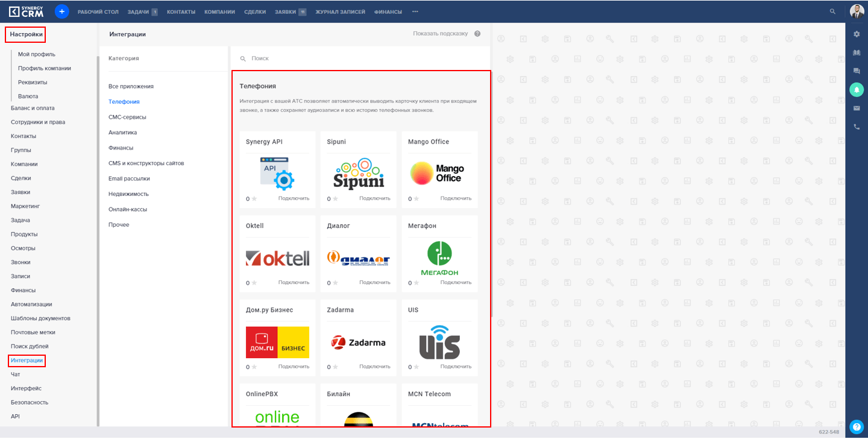The image size is (868, 439).
Task: Click the rating star on UIS card
Action: point(417,367)
